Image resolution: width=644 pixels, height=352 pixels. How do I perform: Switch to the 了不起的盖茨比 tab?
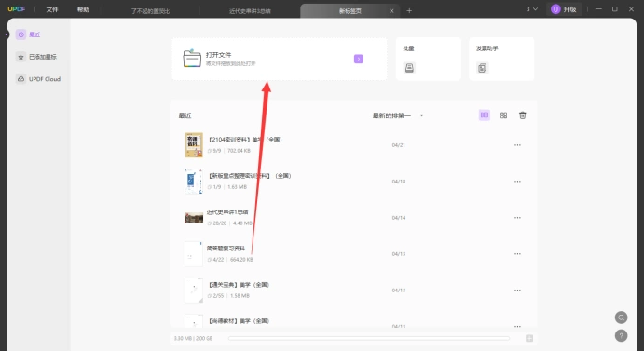point(150,11)
